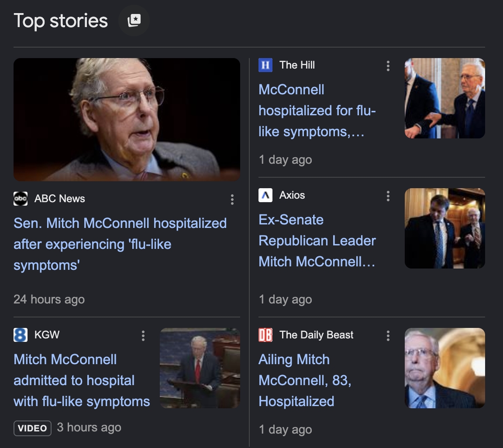Open more options for The Hill story
503x448 pixels.
point(388,66)
